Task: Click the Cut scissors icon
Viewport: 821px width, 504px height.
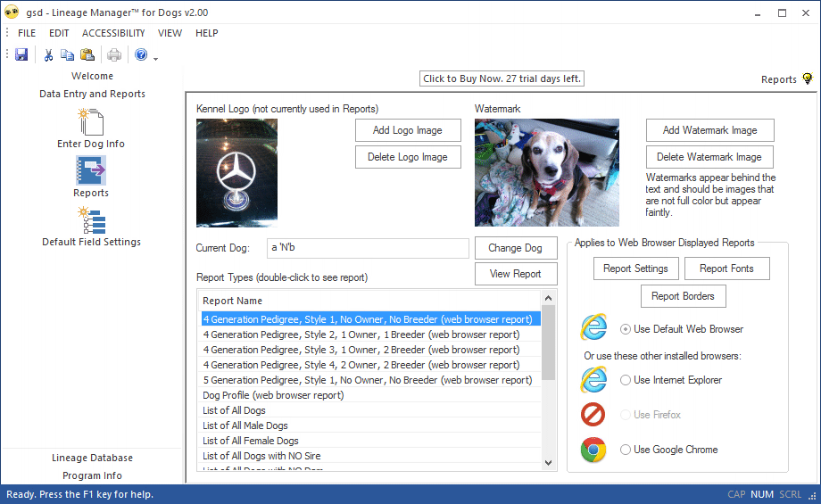Action: pos(48,54)
